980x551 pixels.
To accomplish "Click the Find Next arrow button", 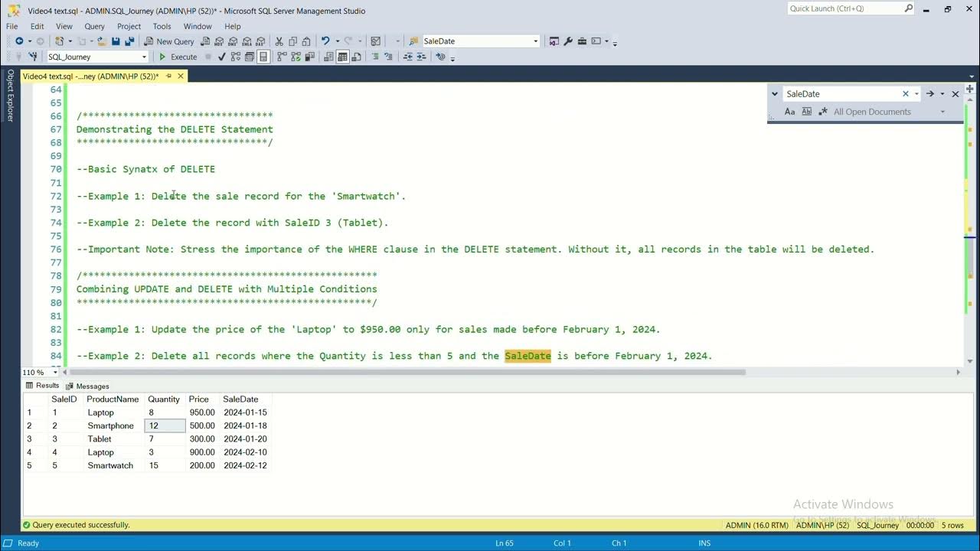I will coord(929,94).
